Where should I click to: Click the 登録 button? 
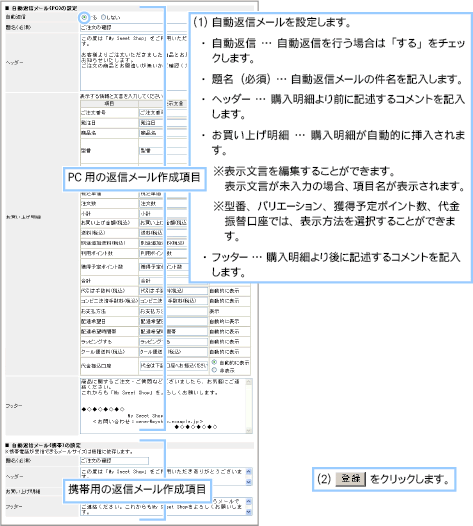point(351,479)
